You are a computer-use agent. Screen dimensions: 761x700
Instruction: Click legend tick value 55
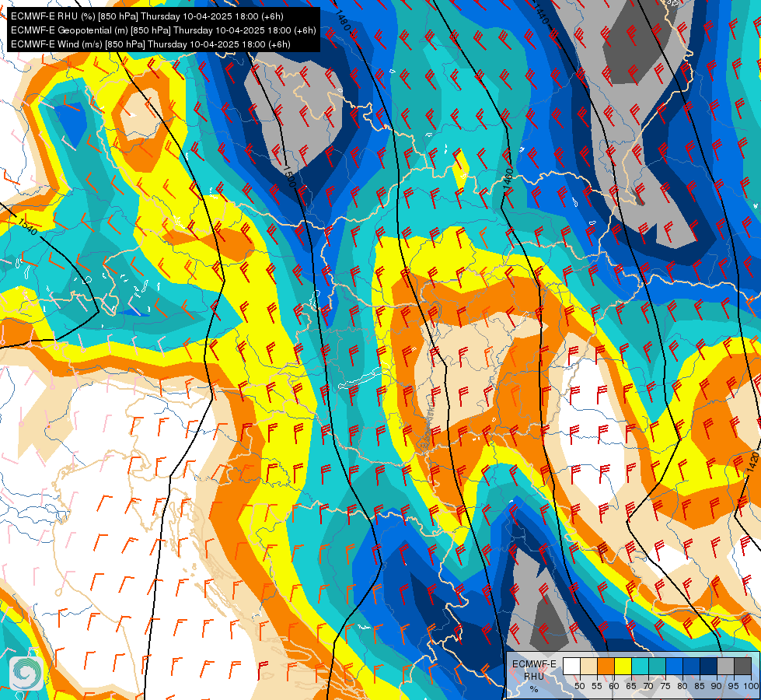click(x=597, y=686)
